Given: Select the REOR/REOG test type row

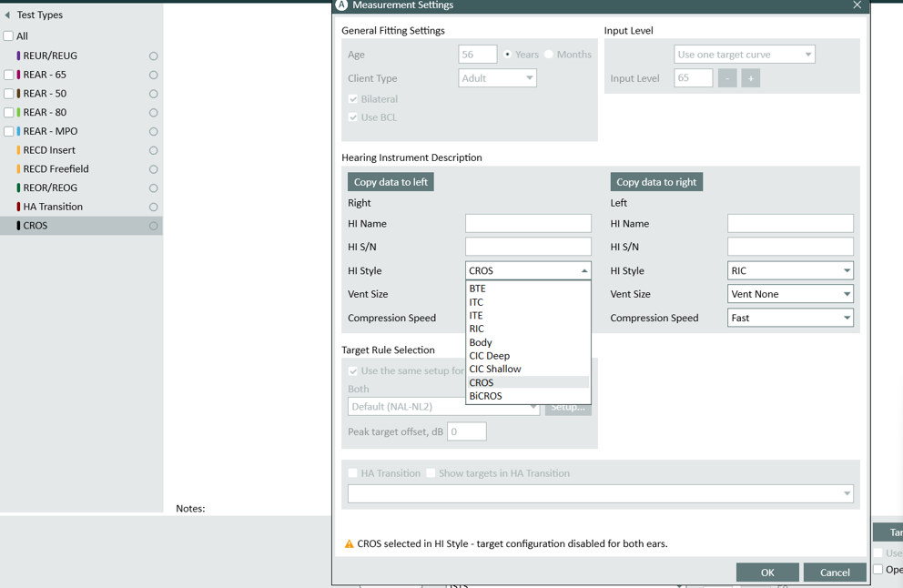Looking at the screenshot, I should click(81, 188).
